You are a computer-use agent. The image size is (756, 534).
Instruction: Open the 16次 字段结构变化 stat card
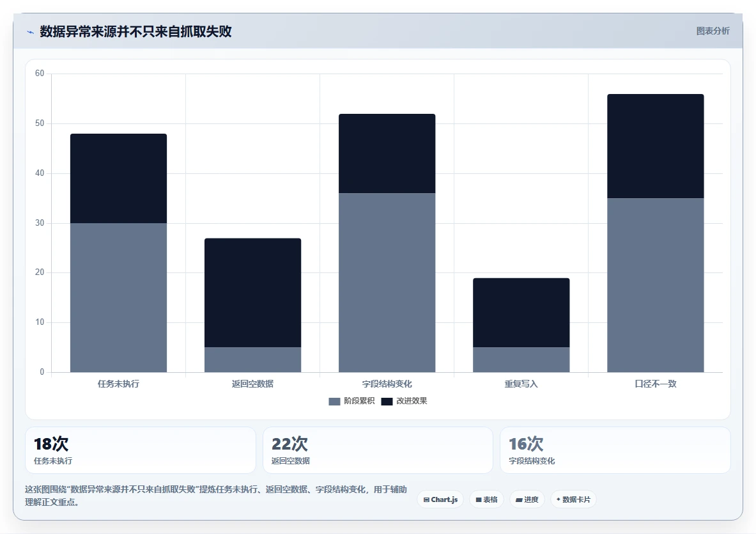(x=615, y=450)
